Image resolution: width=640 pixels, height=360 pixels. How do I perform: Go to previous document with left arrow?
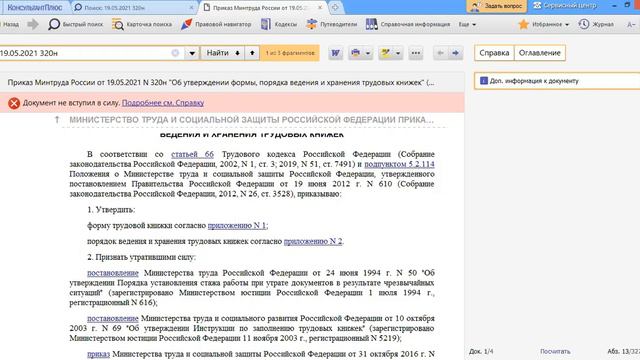tap(440, 53)
